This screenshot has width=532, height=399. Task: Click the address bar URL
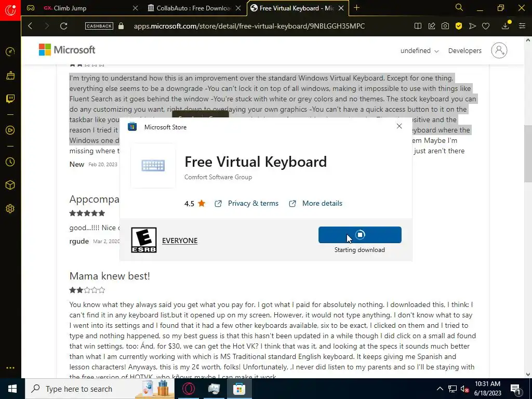click(249, 26)
